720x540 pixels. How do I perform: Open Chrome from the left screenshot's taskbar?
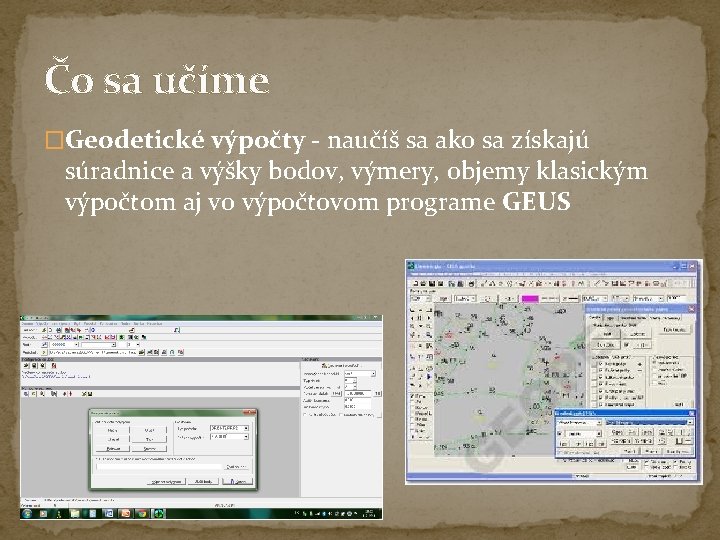pos(141,513)
